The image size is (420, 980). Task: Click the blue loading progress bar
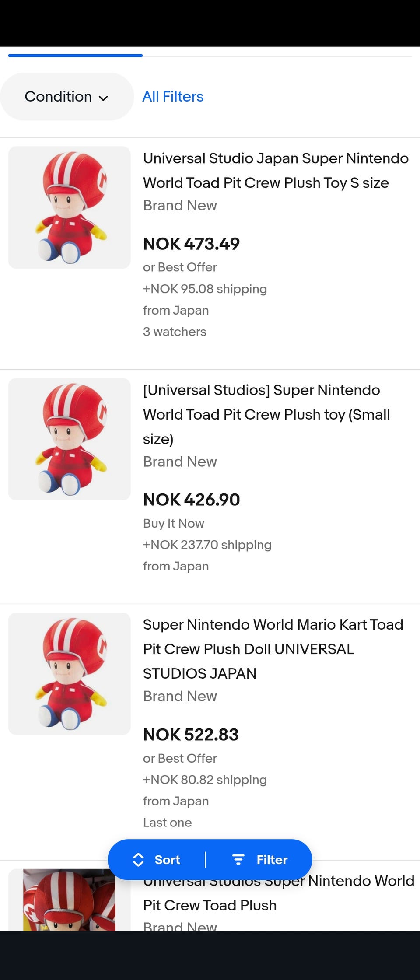[75, 56]
